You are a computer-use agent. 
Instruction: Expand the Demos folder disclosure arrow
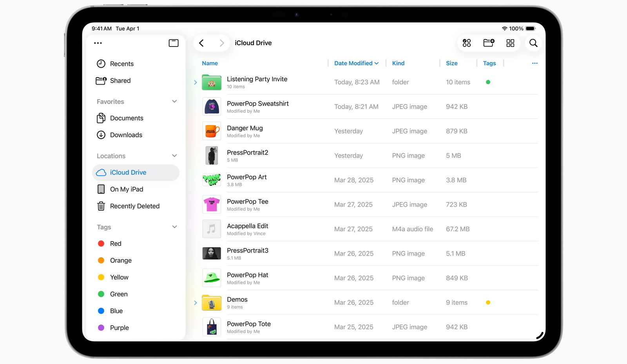(195, 303)
